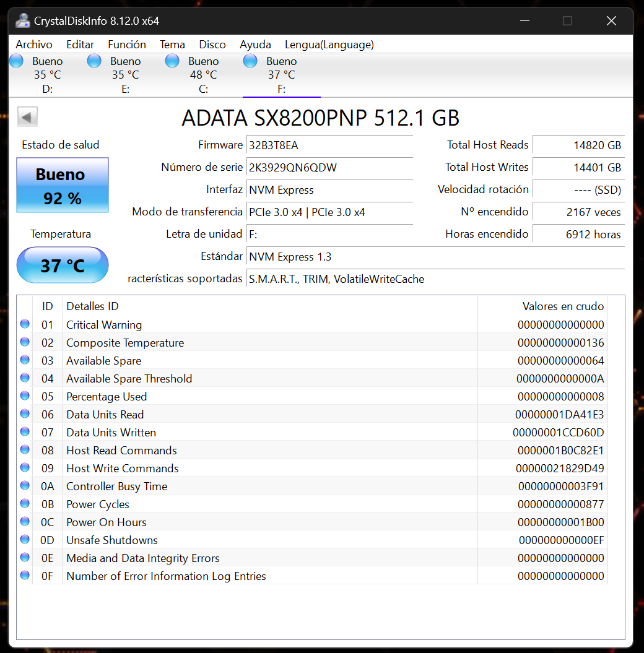
Task: Click the serial number field 2K3929QN6QDW
Action: click(329, 167)
